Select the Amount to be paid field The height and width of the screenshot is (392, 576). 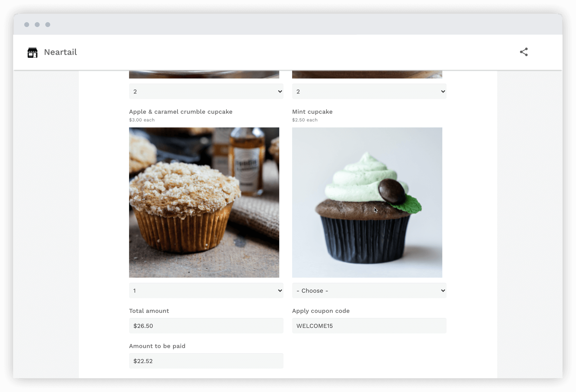pos(206,361)
